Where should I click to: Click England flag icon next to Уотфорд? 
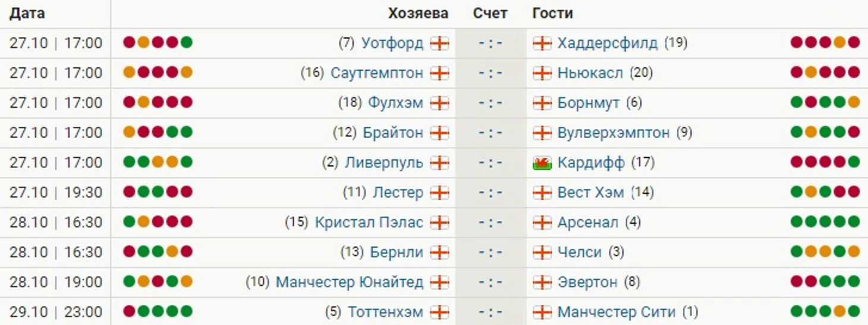click(440, 43)
